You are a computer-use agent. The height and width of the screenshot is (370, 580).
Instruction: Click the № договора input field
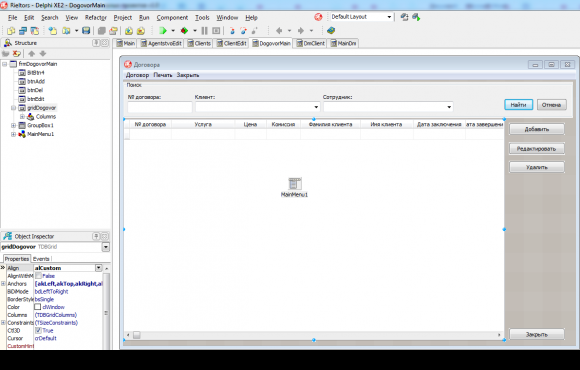click(160, 107)
